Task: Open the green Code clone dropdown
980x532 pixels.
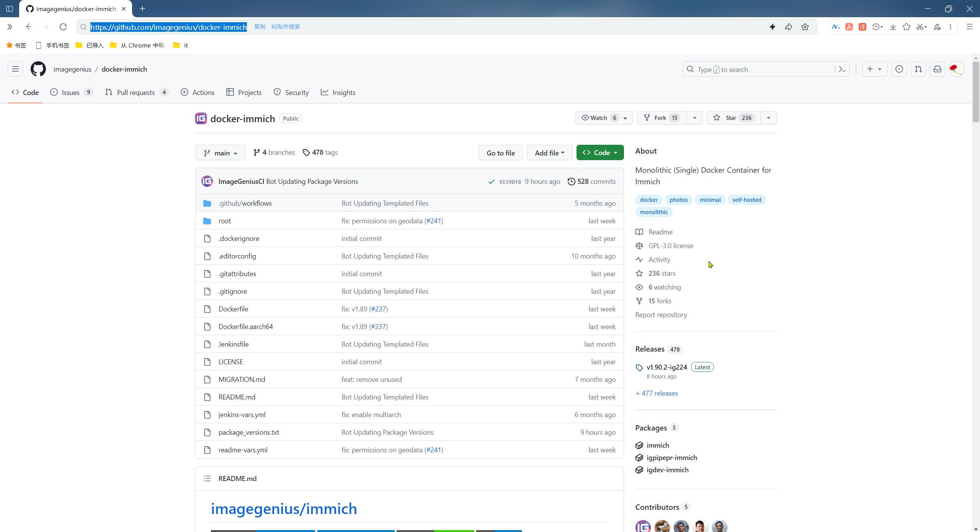Action: (600, 152)
